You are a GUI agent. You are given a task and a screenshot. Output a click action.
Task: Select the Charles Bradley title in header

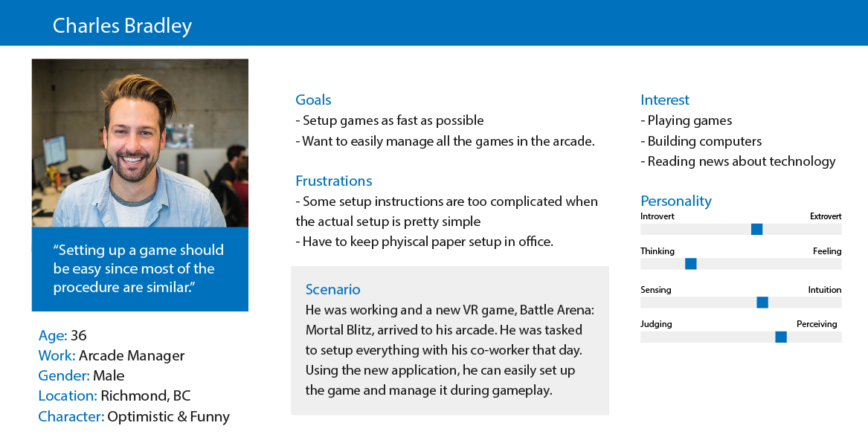(x=122, y=25)
